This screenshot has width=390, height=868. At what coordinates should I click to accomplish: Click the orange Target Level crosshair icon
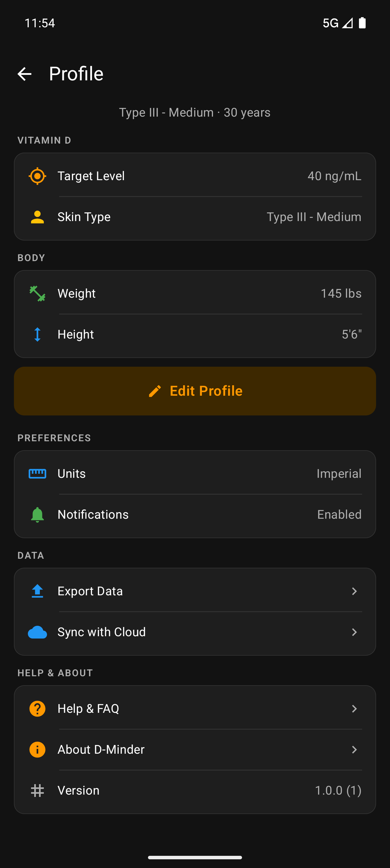(37, 176)
